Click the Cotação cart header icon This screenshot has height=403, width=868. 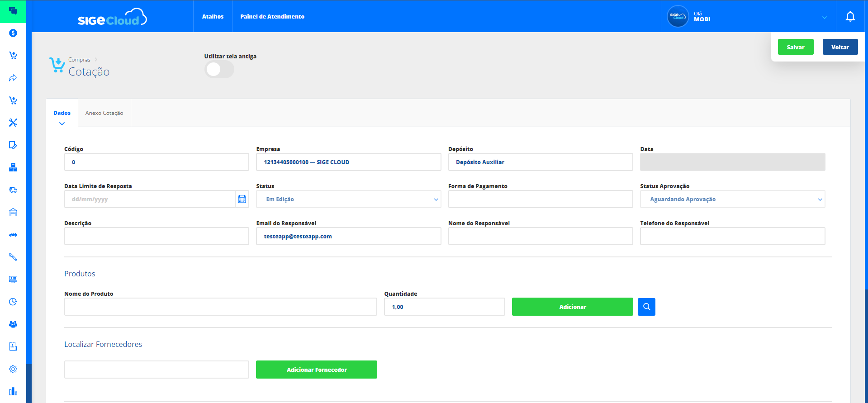(x=57, y=65)
